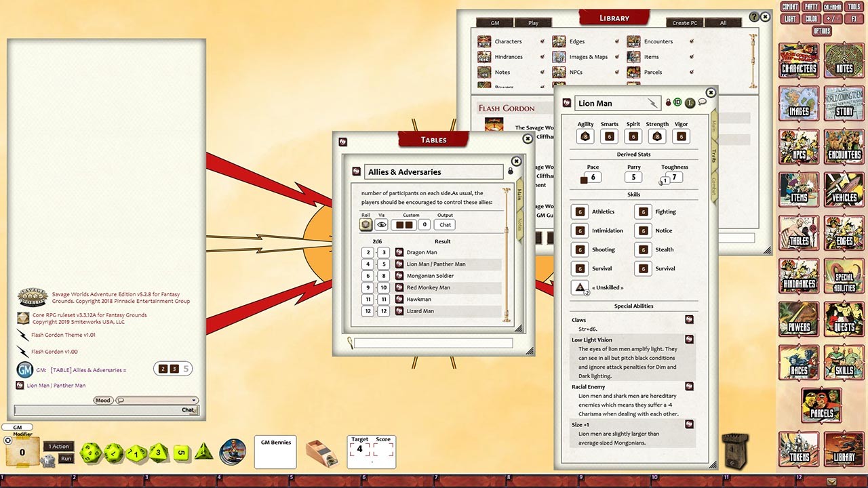
Task: Toggle the Characters checkmark in Library
Action: [542, 41]
